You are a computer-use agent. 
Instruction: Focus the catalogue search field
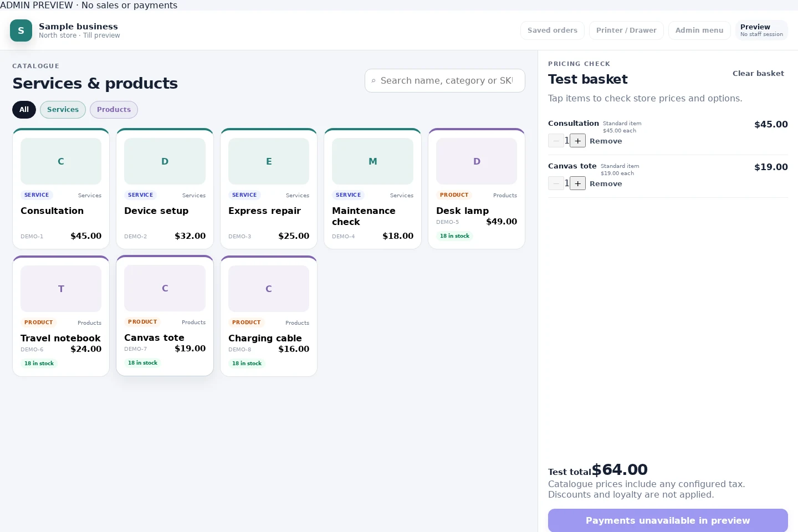[445, 81]
